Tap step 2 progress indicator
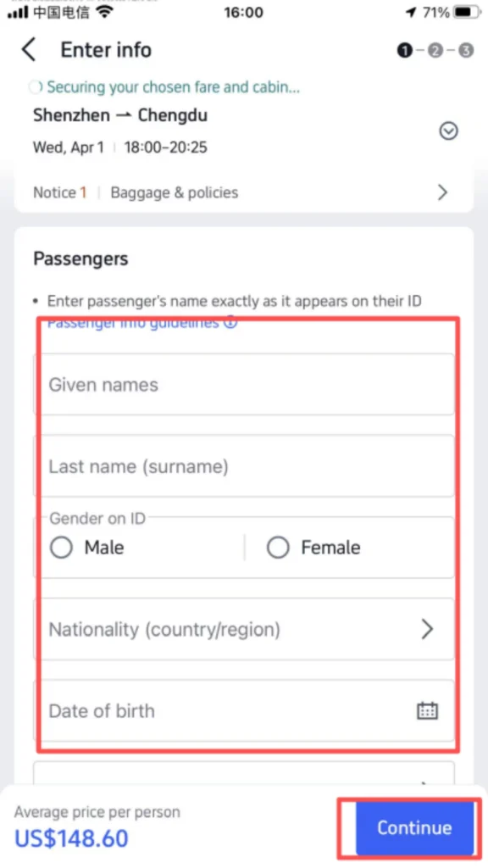The width and height of the screenshot is (488, 868). (435, 51)
